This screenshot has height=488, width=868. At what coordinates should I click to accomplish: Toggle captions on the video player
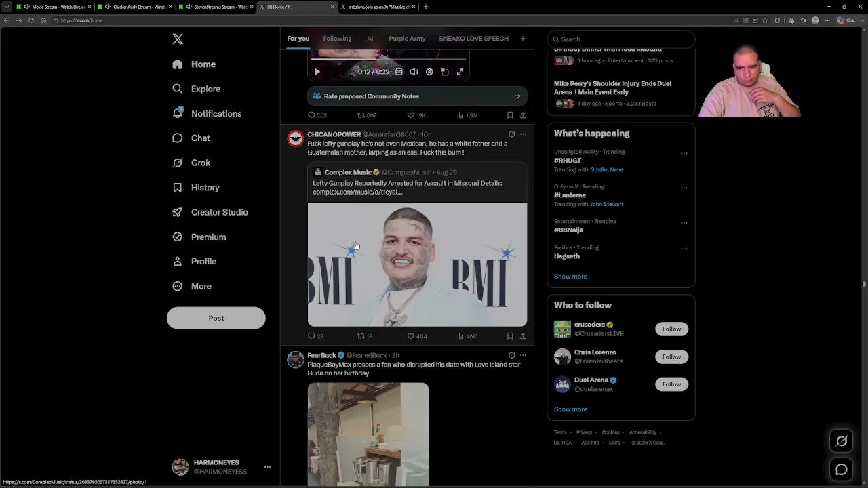pos(399,72)
